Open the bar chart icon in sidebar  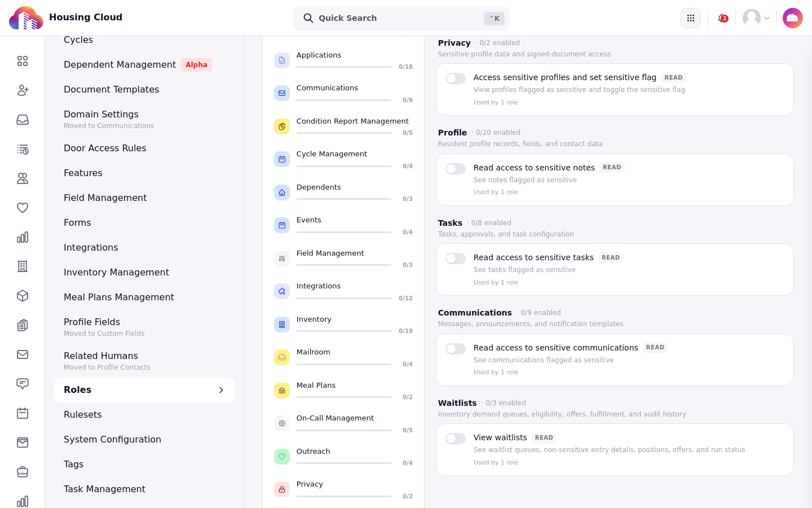tap(23, 237)
